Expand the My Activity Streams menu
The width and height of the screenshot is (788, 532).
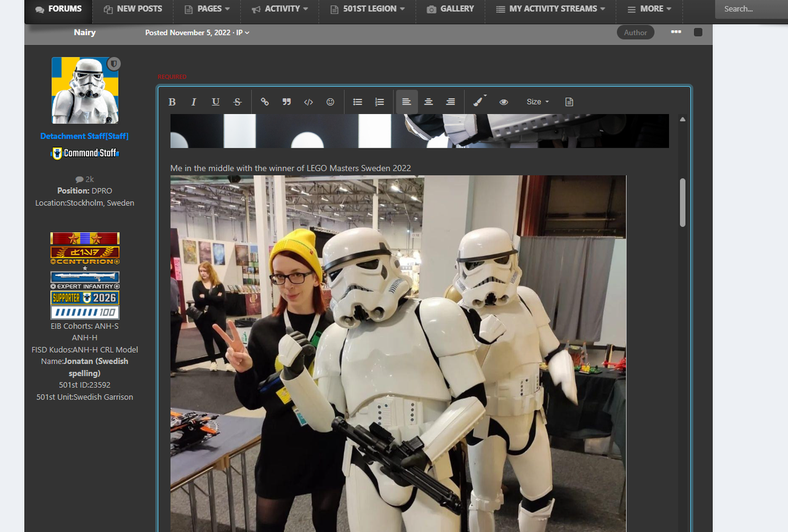point(550,9)
